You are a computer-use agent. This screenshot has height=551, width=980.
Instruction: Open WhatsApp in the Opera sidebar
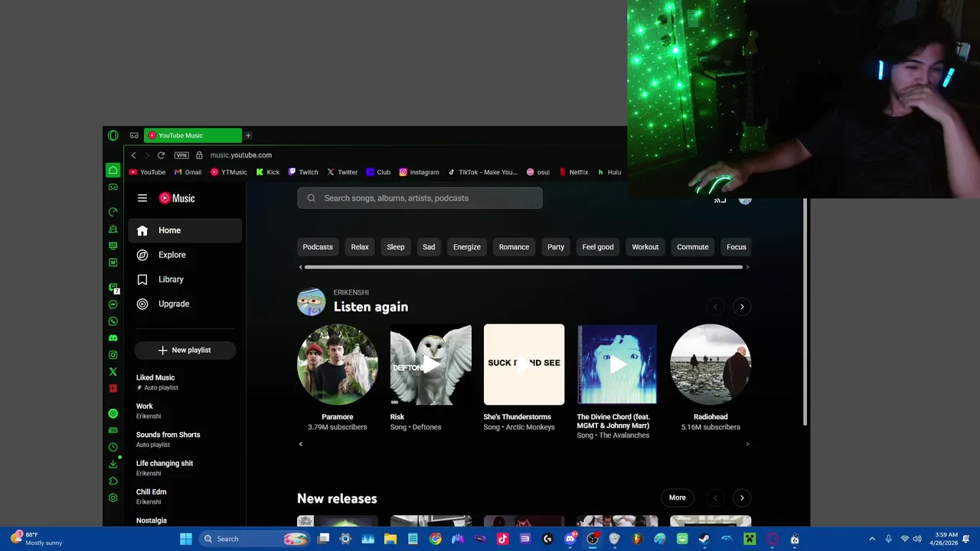[x=113, y=321]
